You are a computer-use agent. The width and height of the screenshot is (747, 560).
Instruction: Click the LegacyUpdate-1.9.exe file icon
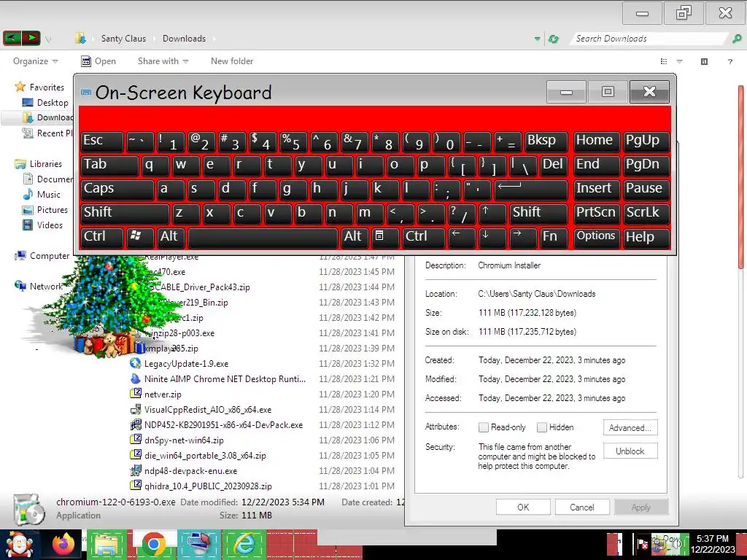(x=135, y=363)
